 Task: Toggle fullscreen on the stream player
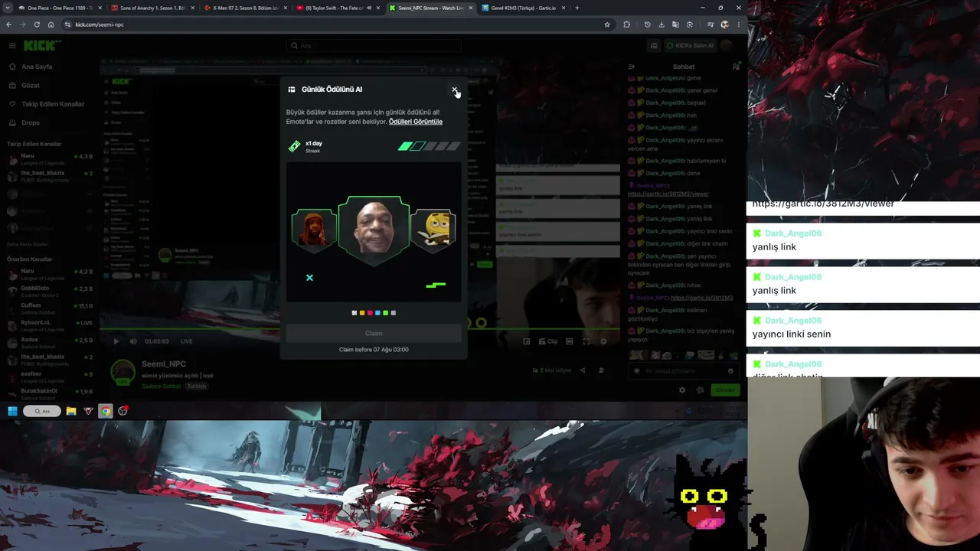586,341
